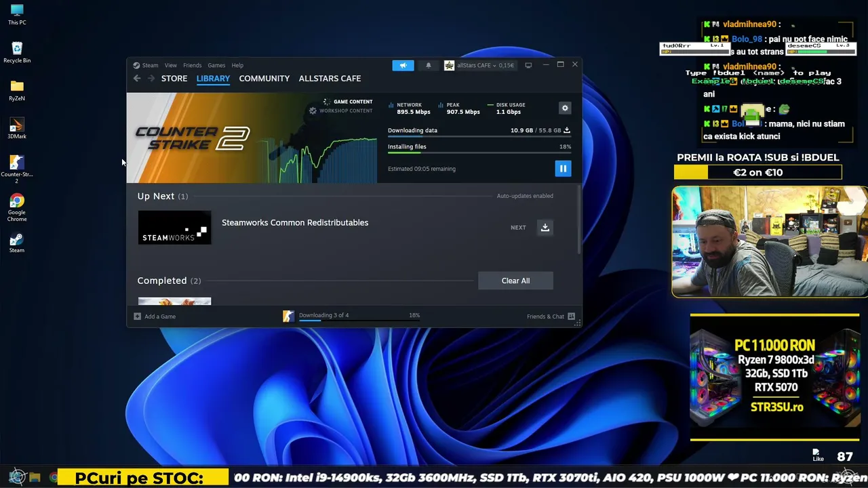Click the Steam logo icon in title bar

pyautogui.click(x=136, y=65)
